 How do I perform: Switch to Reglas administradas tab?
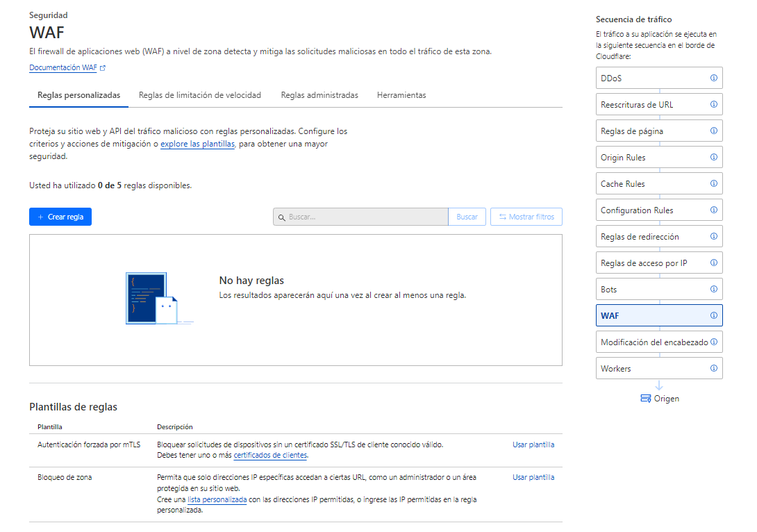(319, 95)
